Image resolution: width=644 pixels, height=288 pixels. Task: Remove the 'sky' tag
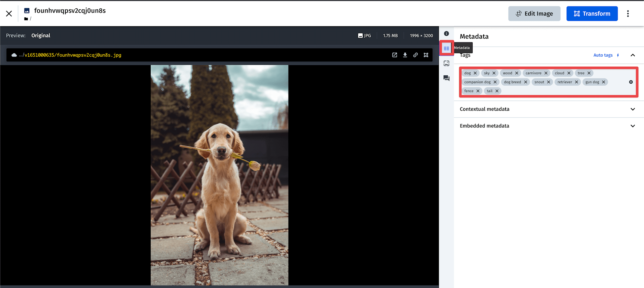point(494,73)
